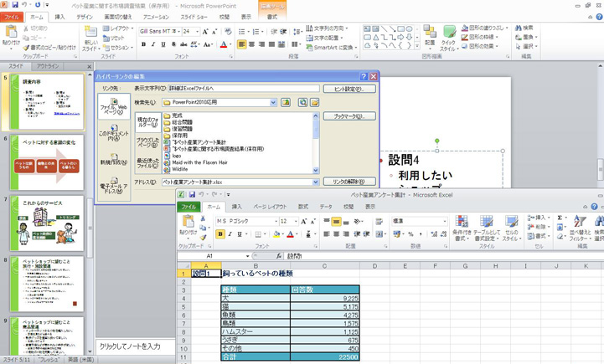The image size is (604, 364).
Task: Click Excel column D header
Action: (x=374, y=265)
